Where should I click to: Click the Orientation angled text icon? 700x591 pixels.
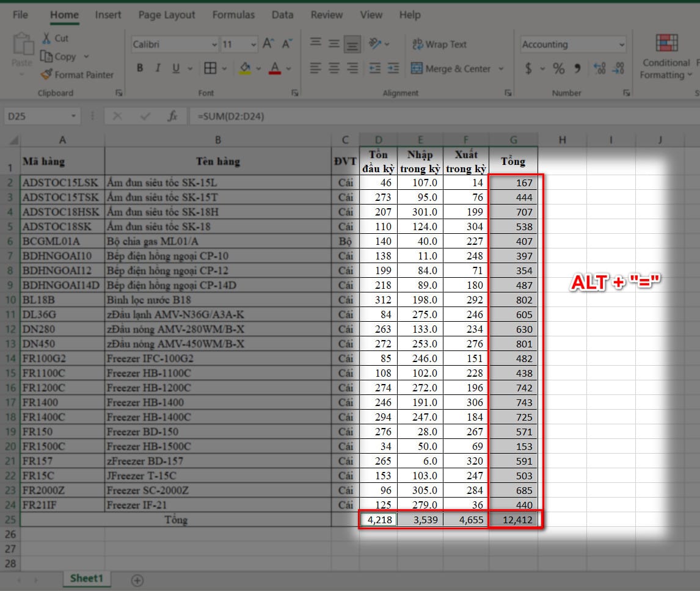point(374,43)
